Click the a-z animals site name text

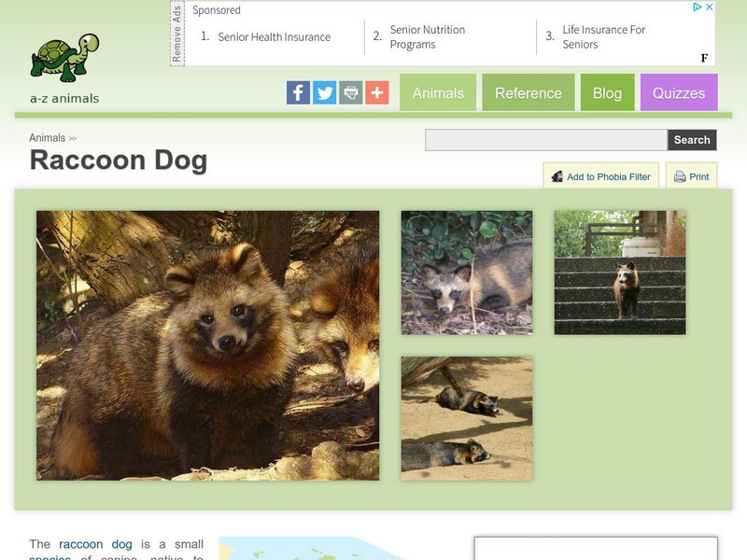(x=64, y=99)
